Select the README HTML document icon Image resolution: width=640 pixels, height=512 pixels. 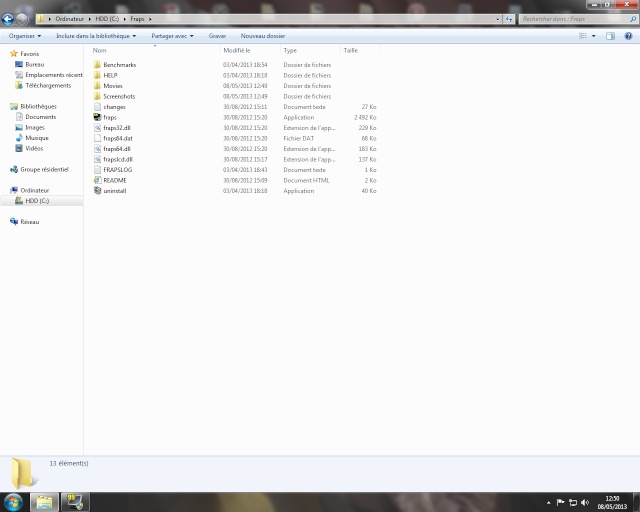[97, 180]
